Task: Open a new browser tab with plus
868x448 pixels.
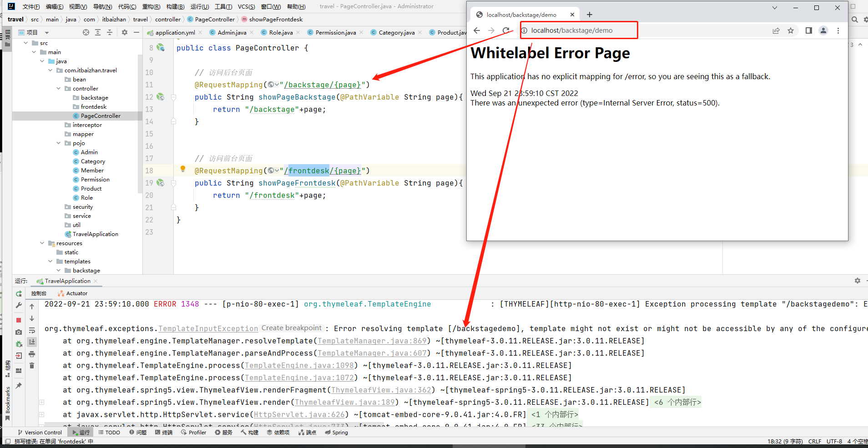Action: (x=590, y=15)
